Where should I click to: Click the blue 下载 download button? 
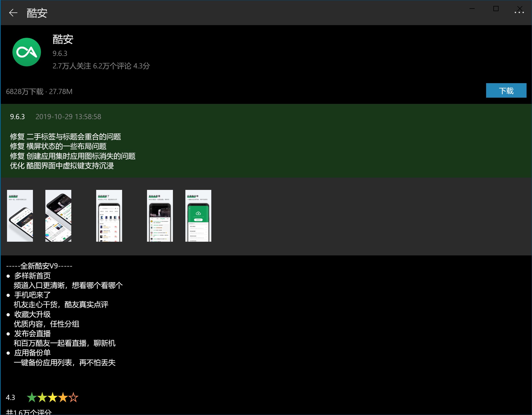(506, 91)
